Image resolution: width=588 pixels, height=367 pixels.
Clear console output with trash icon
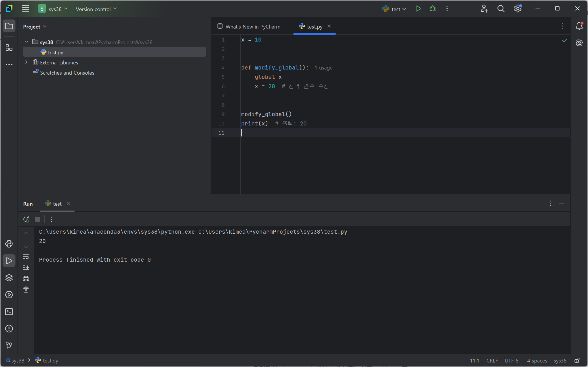coord(26,290)
